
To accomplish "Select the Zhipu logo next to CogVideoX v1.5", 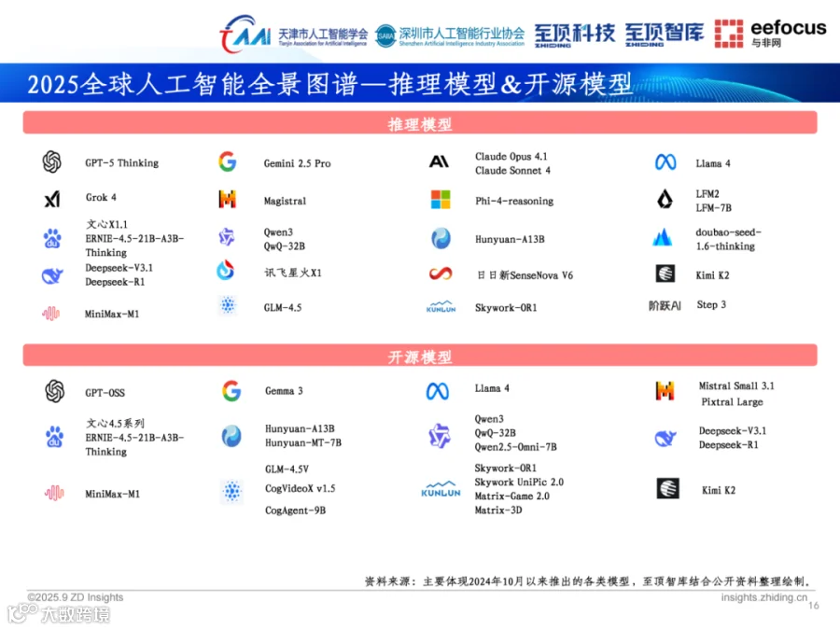I will (232, 491).
